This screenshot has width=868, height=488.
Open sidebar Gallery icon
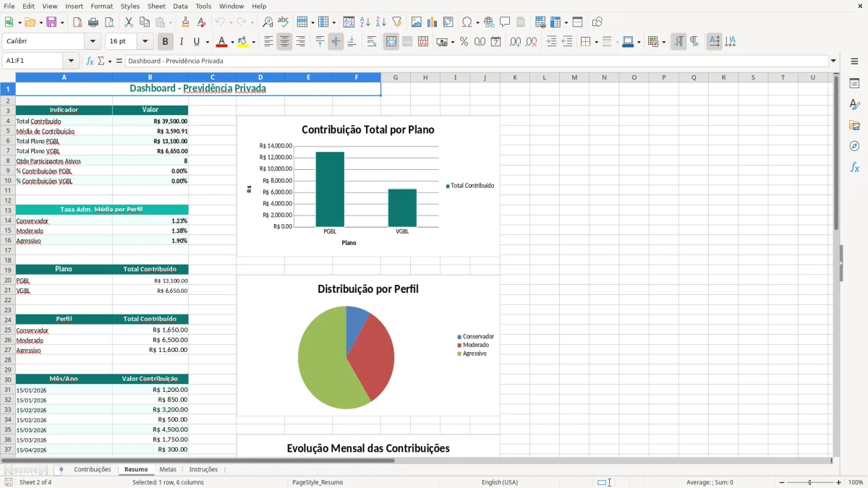854,126
